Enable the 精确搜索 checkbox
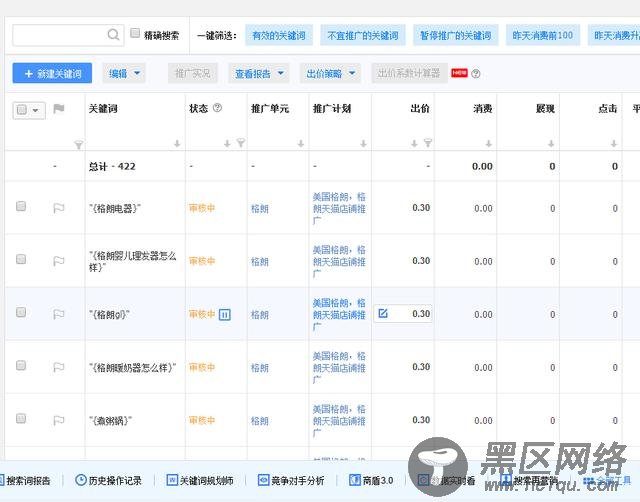The height and width of the screenshot is (502, 640). (x=135, y=33)
